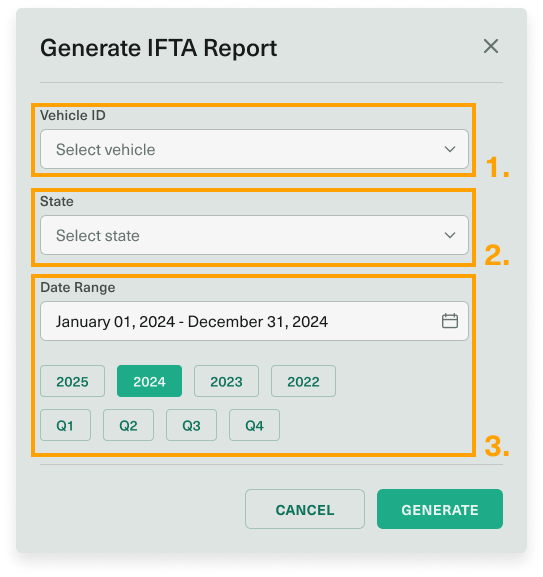This screenshot has height=577, width=543.
Task: Open the calendar icon in Date Range
Action: pos(450,321)
